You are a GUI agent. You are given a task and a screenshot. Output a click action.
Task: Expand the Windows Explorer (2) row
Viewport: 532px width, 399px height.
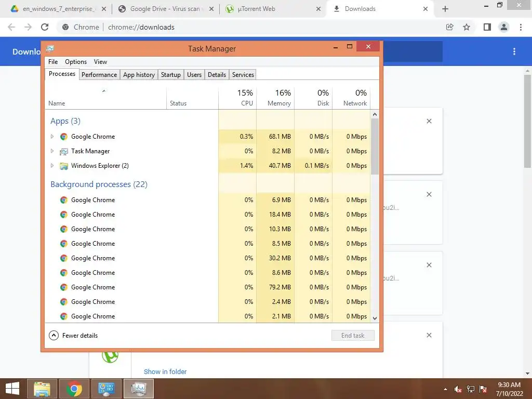(x=52, y=166)
